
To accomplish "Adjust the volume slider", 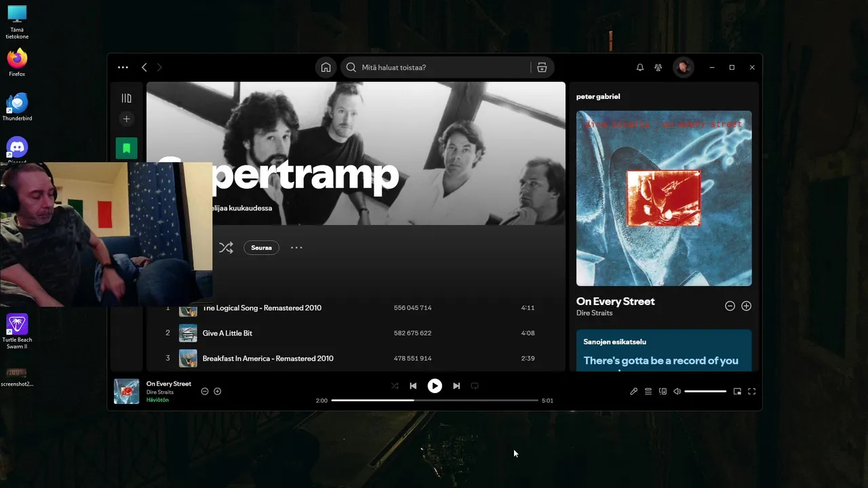I will click(x=705, y=391).
